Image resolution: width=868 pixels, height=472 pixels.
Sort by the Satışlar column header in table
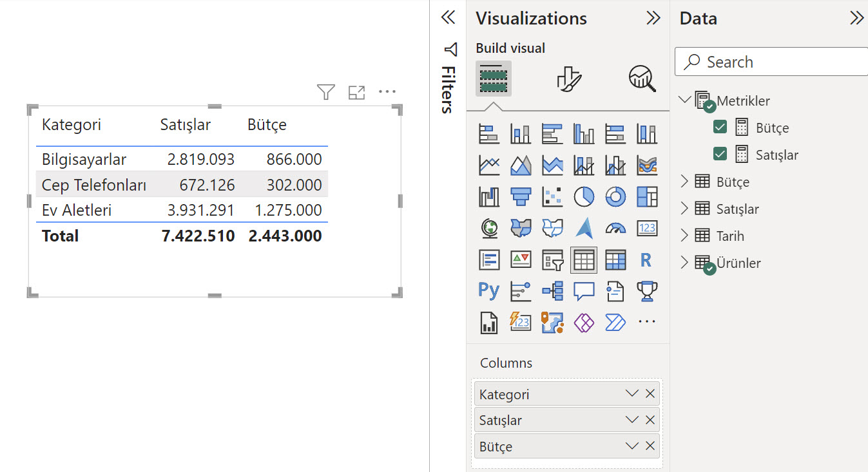point(186,124)
